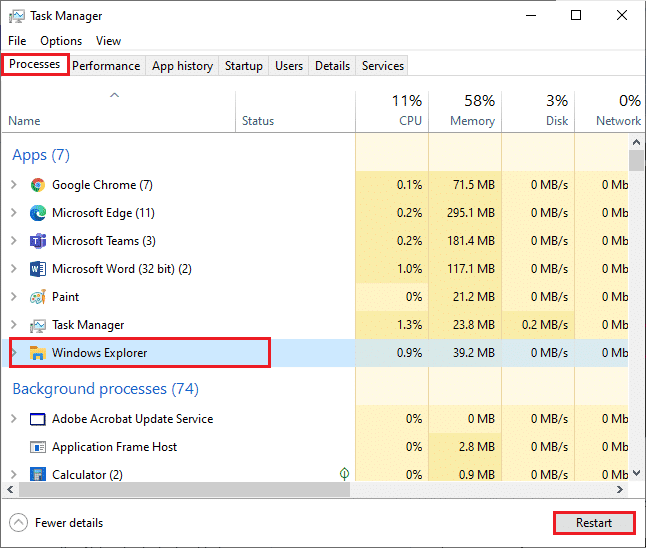Expand Adobe Acrobat Update Service row
646x548 pixels.
(x=14, y=419)
